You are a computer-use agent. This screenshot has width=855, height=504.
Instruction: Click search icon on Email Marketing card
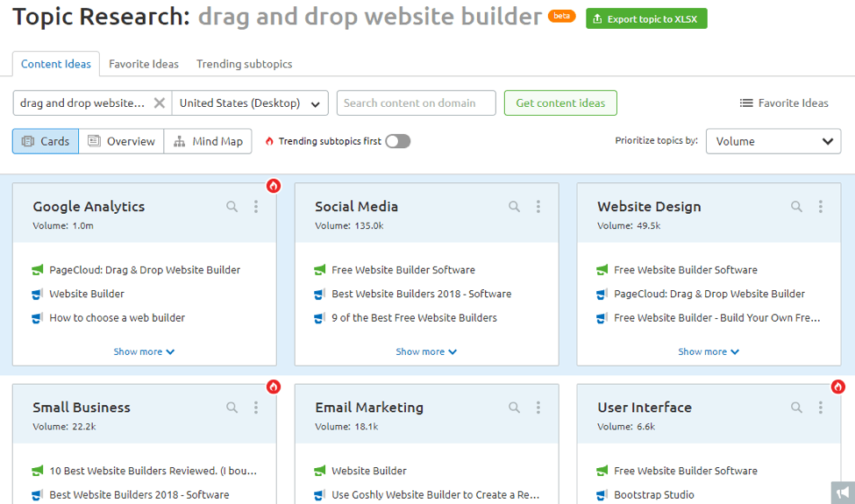[x=515, y=408]
